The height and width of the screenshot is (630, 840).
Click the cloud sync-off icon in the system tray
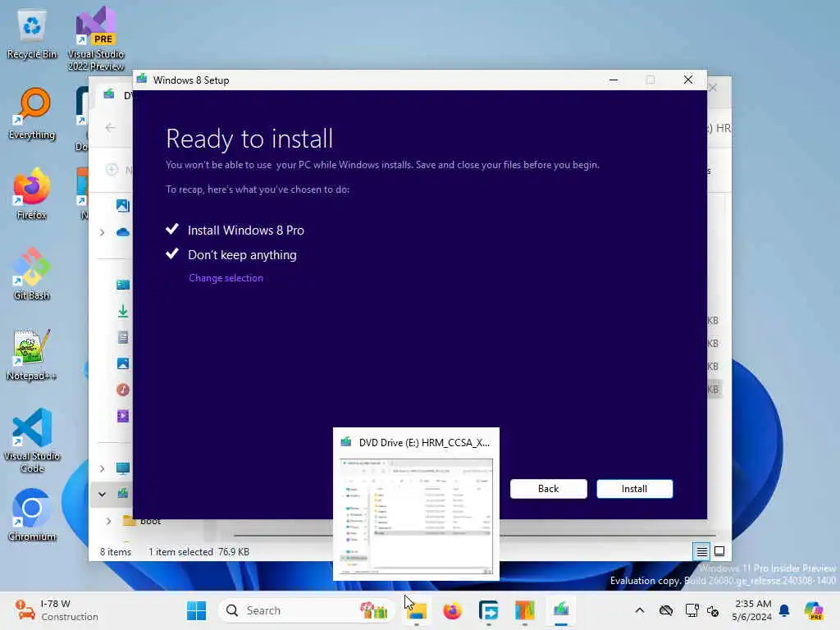(x=666, y=610)
